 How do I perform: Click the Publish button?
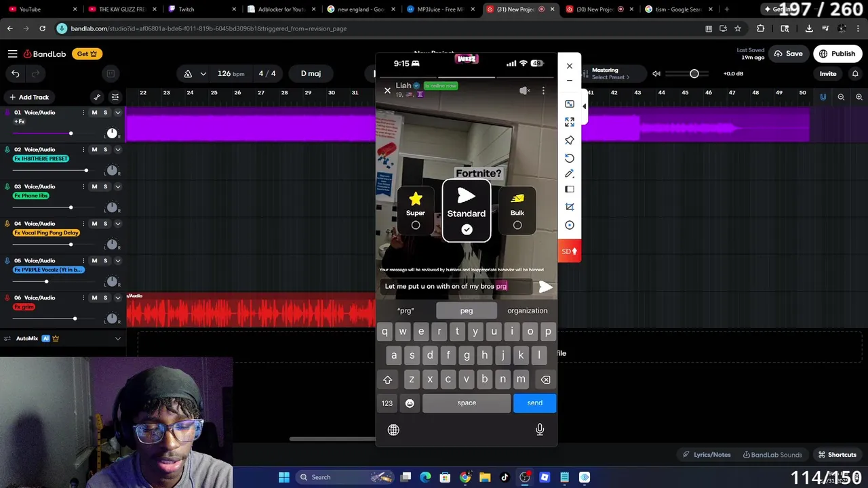click(837, 54)
